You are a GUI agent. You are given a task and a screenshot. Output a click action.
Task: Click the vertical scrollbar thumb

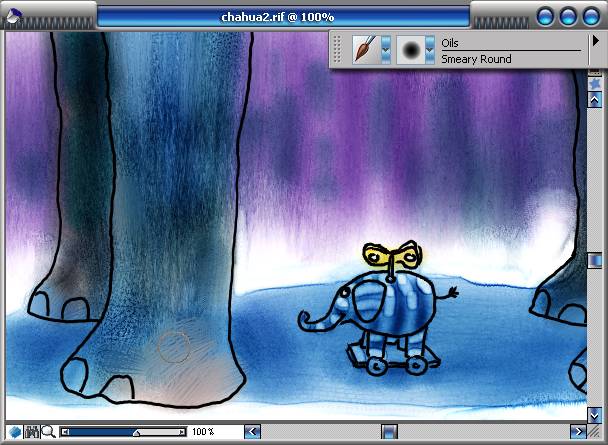click(x=594, y=260)
